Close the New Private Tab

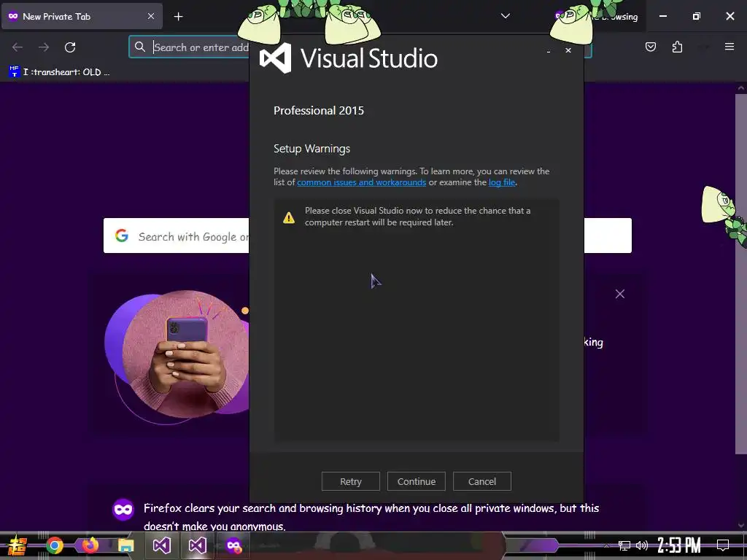coord(151,16)
